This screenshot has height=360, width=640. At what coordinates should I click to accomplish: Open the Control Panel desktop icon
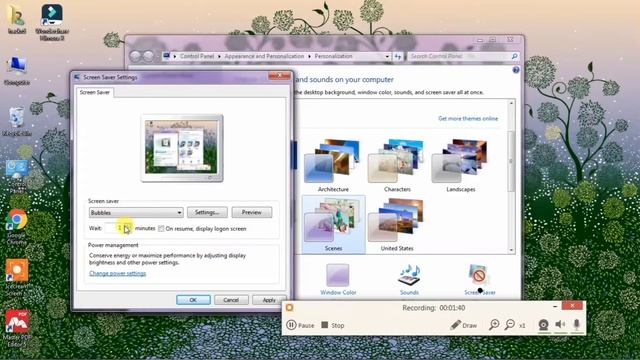click(x=17, y=176)
